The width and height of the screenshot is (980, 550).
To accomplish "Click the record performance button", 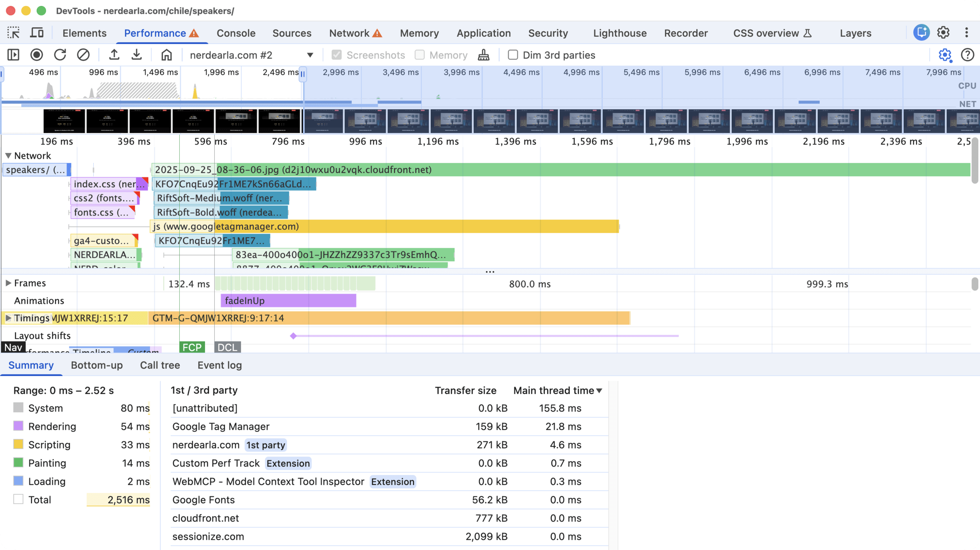I will coord(37,55).
